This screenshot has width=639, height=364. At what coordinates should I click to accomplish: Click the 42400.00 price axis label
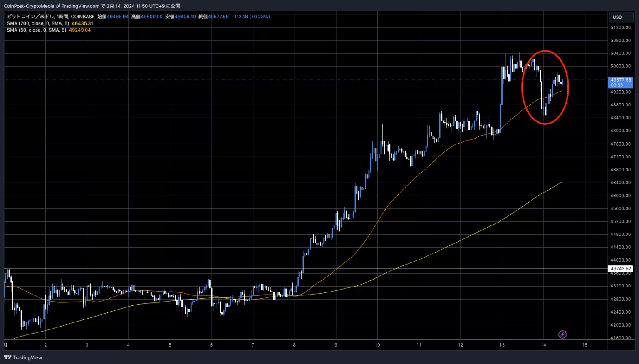pos(620,312)
